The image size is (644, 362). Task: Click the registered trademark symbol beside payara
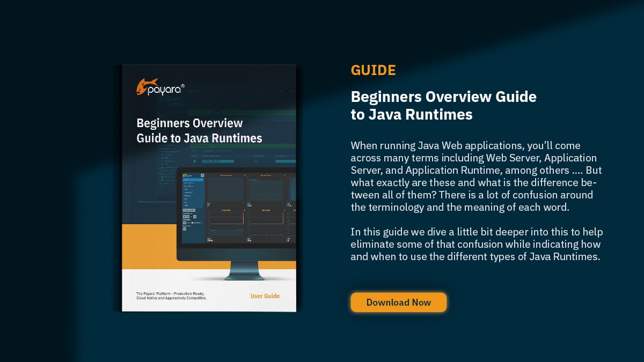(182, 85)
